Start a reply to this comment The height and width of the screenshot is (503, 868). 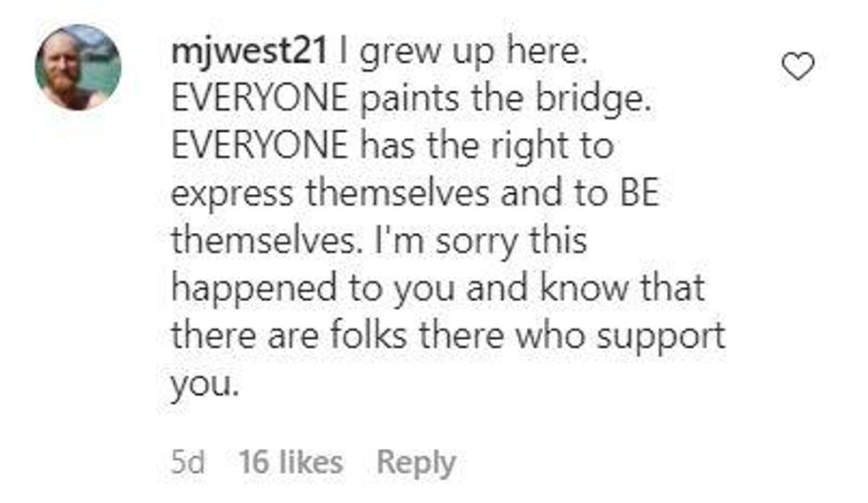pos(415,462)
